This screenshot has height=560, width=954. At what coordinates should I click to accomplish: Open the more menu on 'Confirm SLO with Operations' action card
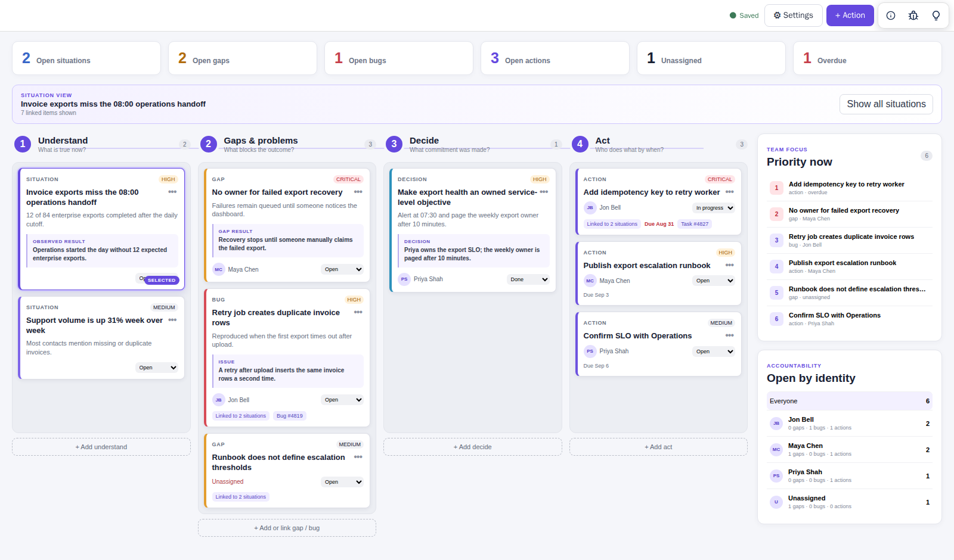coord(730,335)
